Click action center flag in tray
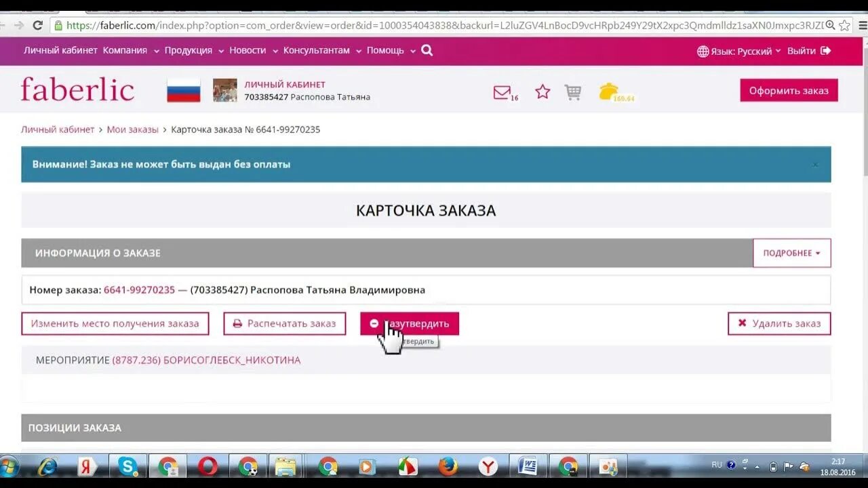 (x=789, y=466)
